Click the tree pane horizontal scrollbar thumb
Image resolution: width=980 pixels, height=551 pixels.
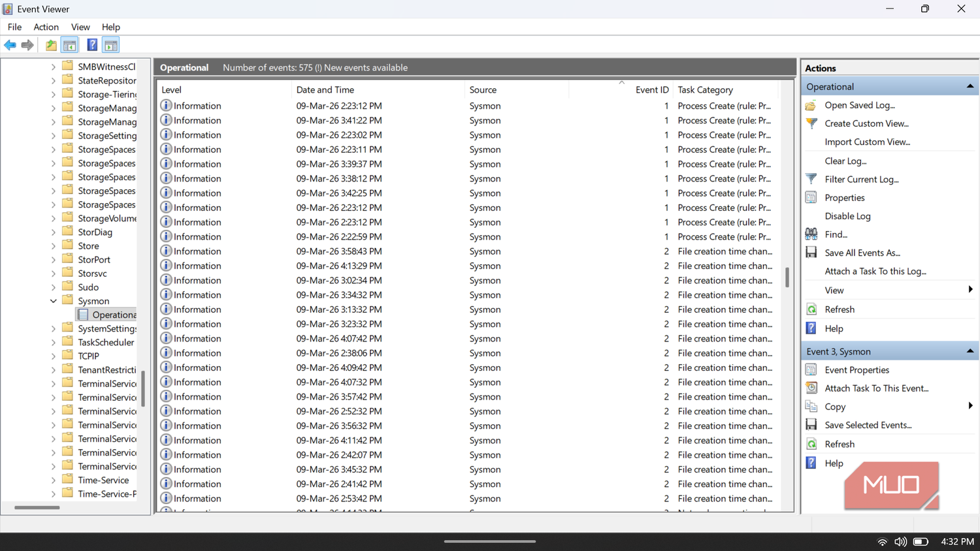pos(37,507)
